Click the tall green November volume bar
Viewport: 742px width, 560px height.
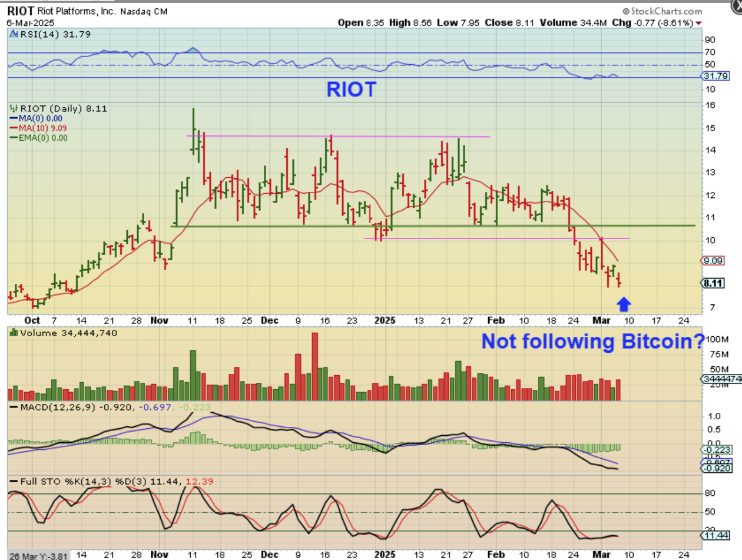coord(193,376)
